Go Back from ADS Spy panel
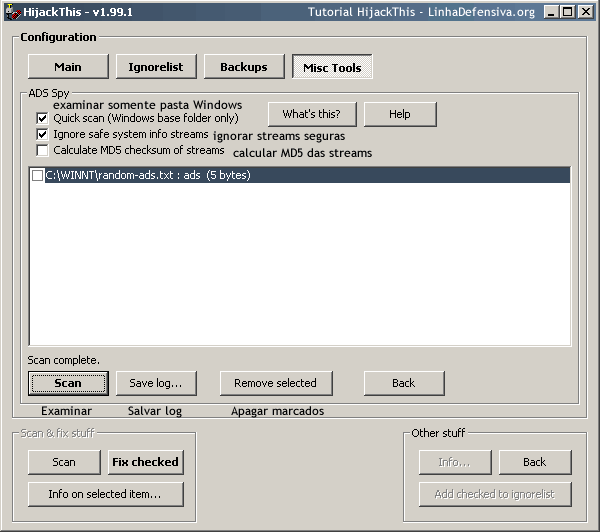This screenshot has height=532, width=600. coord(404,383)
